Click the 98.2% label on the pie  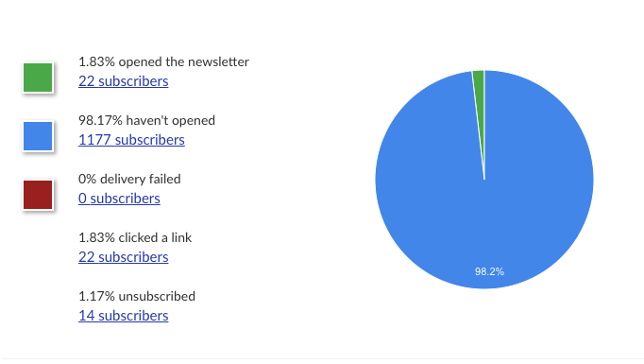pos(489,271)
